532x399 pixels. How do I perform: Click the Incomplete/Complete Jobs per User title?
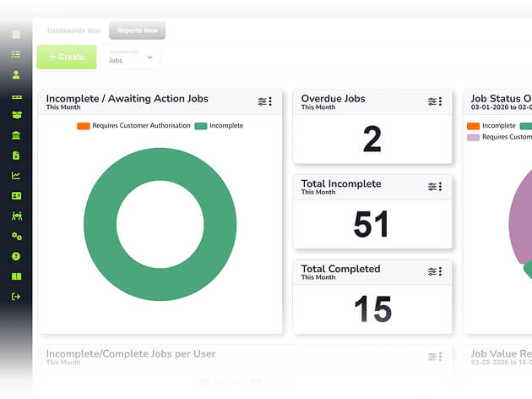(131, 354)
